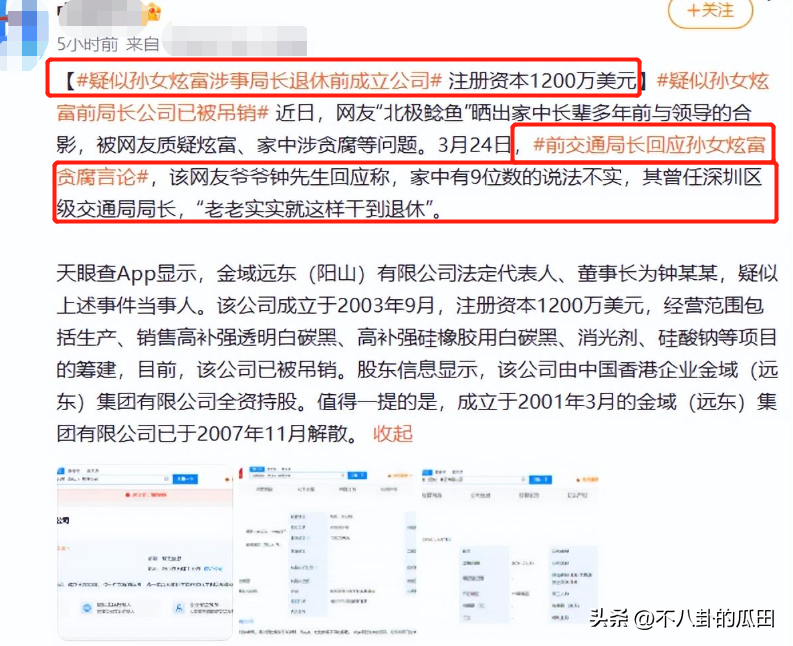Collapse the post text with 收起
The image size is (793, 646).
[x=392, y=433]
